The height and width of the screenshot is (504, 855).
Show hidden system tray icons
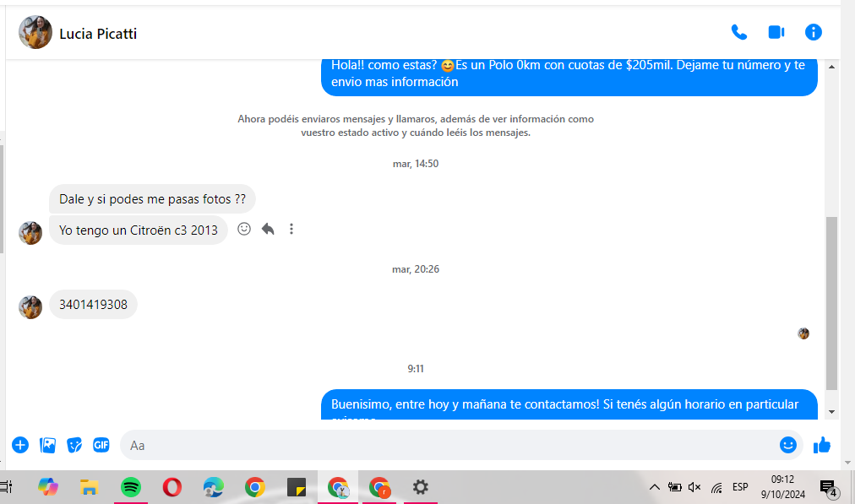pos(654,487)
